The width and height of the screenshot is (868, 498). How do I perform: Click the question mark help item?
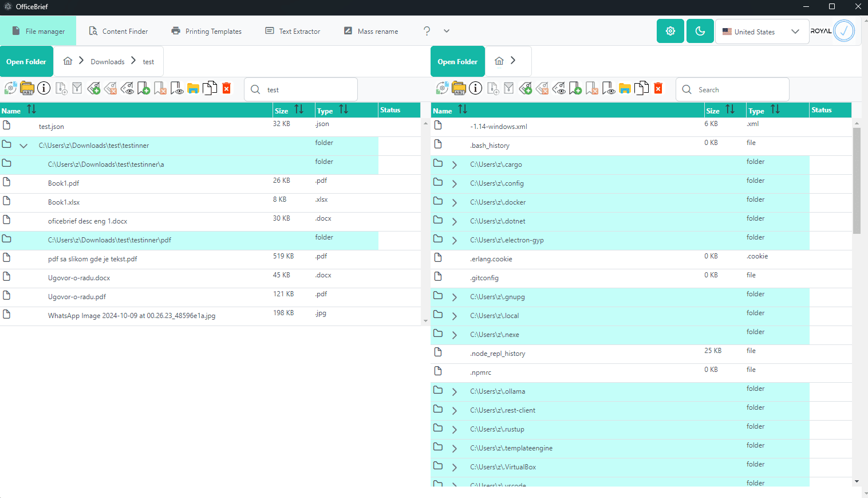pos(427,31)
